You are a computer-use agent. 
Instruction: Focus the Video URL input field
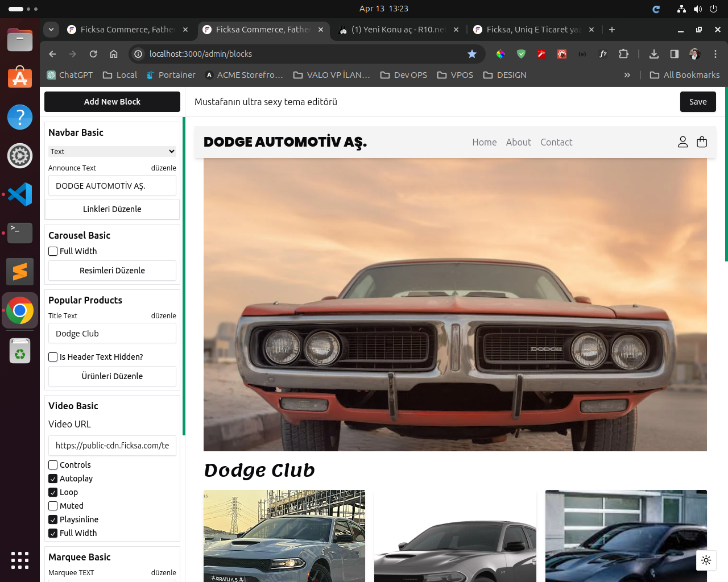click(112, 446)
